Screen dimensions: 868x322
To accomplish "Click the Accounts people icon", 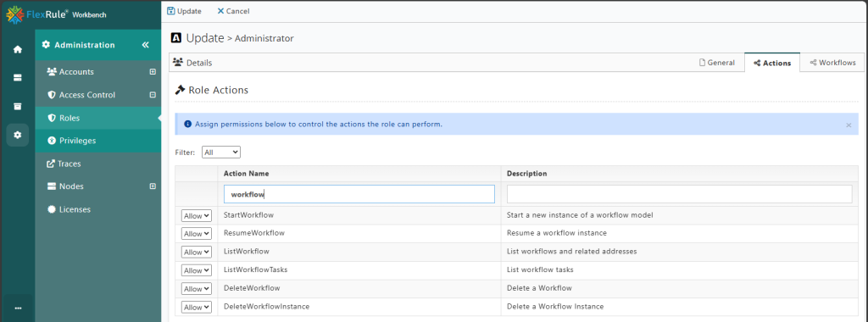I will click(x=52, y=72).
